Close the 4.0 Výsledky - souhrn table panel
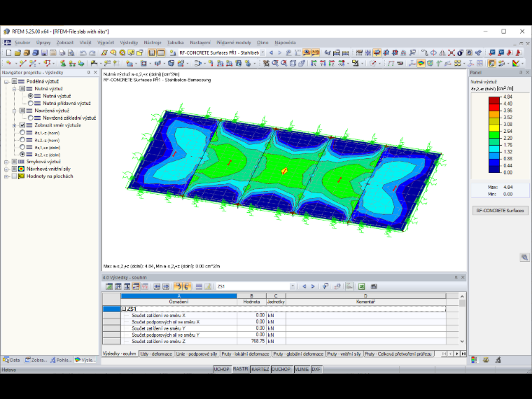 click(x=463, y=277)
